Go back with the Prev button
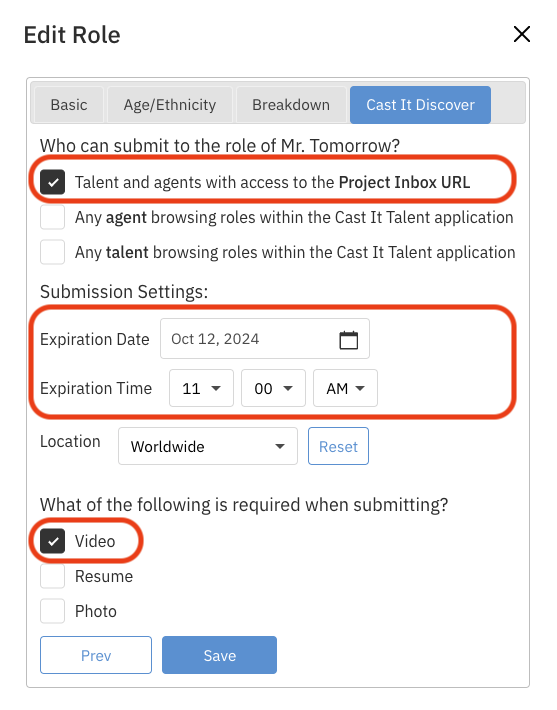 click(x=96, y=655)
